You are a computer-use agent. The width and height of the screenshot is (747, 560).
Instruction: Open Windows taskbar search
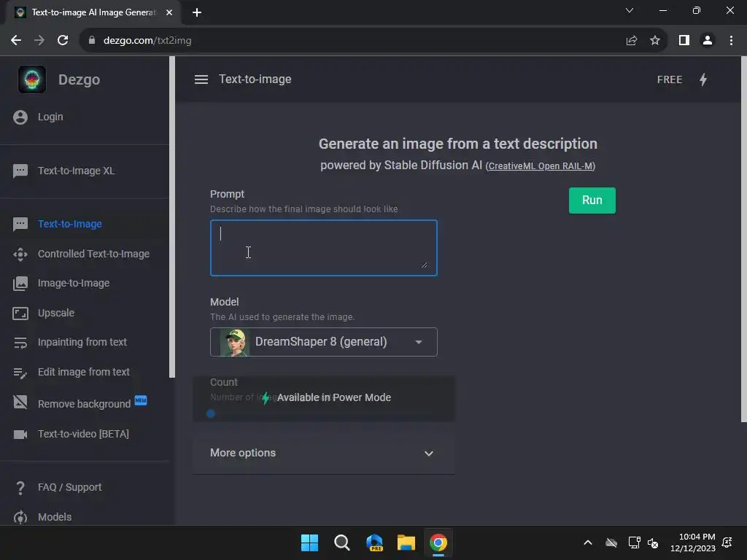tap(341, 542)
